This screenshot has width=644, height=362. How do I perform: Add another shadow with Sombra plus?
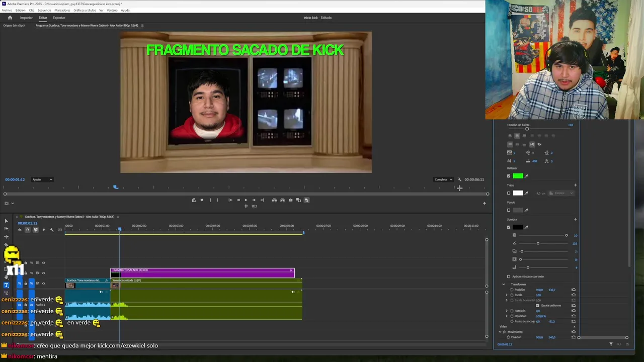point(576,219)
